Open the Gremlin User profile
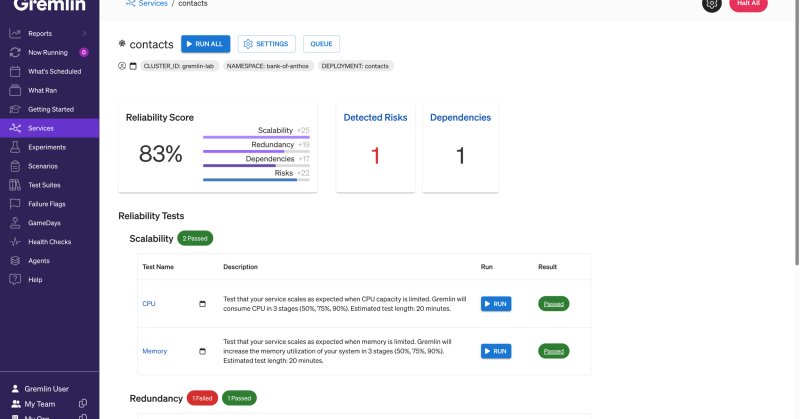 (46, 389)
